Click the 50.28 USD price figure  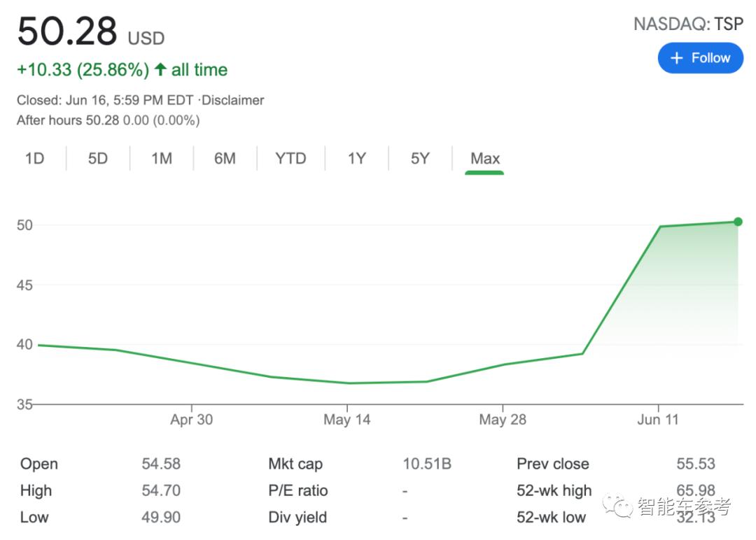(67, 32)
